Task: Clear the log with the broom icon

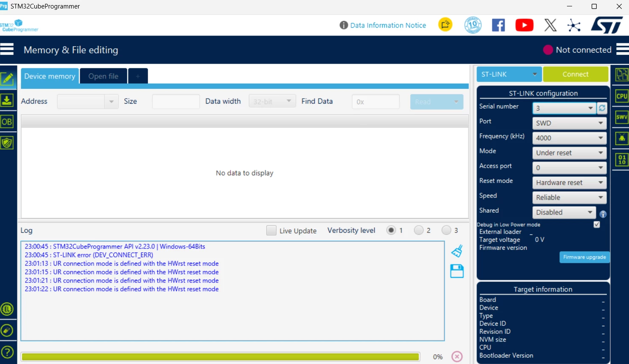Action: tap(457, 251)
